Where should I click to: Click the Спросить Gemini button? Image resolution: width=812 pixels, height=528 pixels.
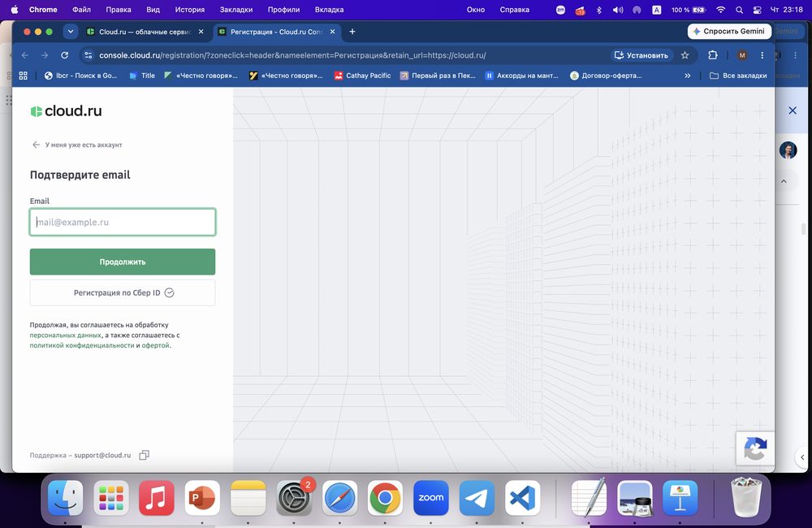[729, 32]
